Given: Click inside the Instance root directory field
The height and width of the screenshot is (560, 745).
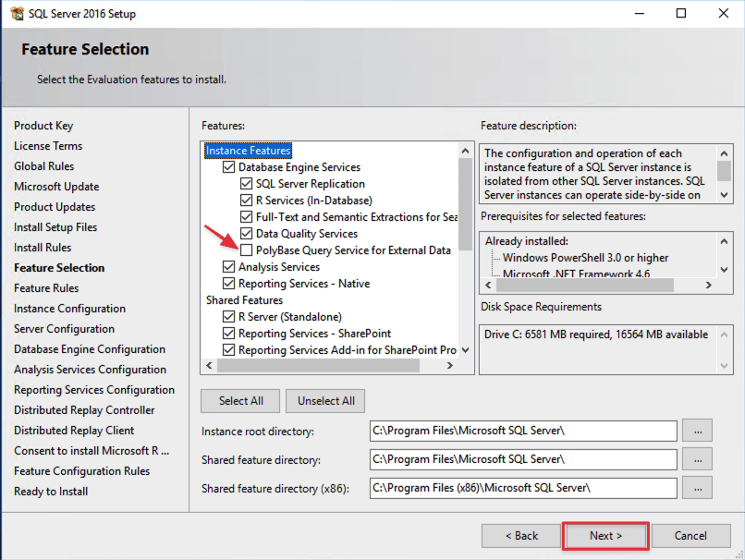Looking at the screenshot, I should click(x=522, y=431).
